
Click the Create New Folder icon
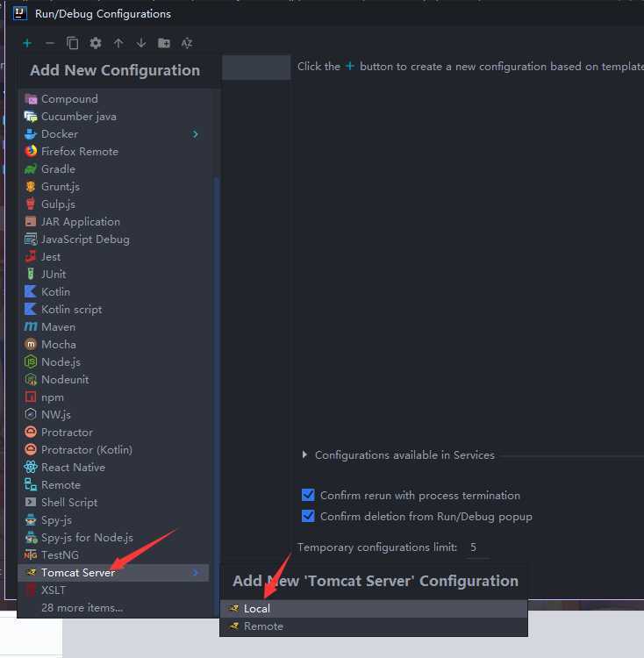164,43
